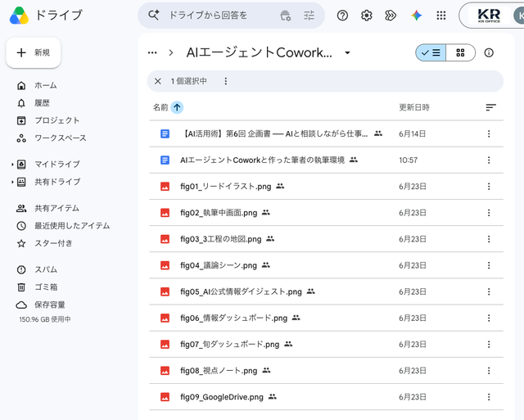Screen dimensions: 524x420
Task: Select the file fig07_旬ダッシュボード.png
Action: pos(326,344)
